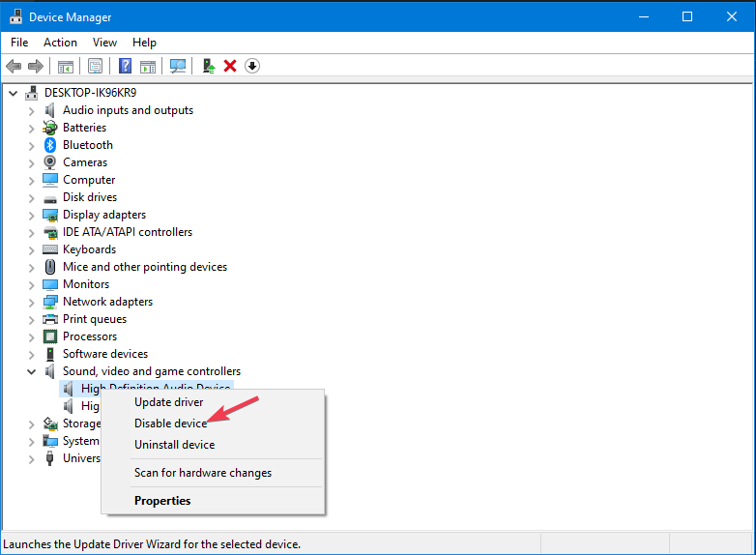Select the Display adapters category

tap(104, 215)
